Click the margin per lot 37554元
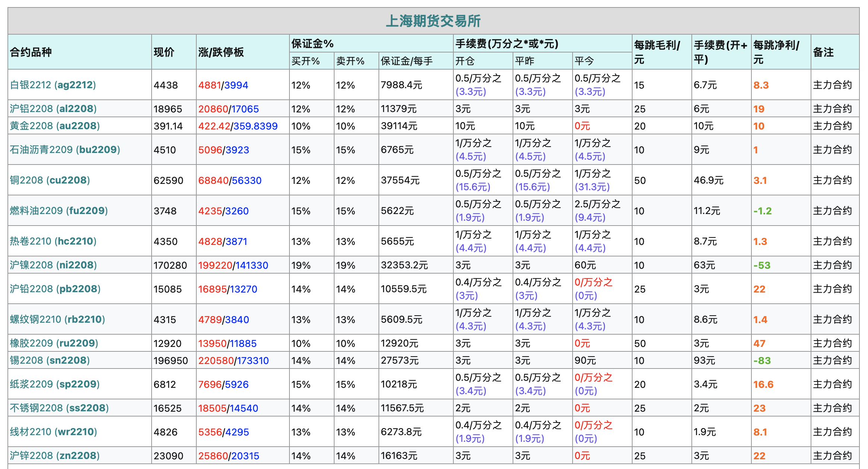 [400, 180]
